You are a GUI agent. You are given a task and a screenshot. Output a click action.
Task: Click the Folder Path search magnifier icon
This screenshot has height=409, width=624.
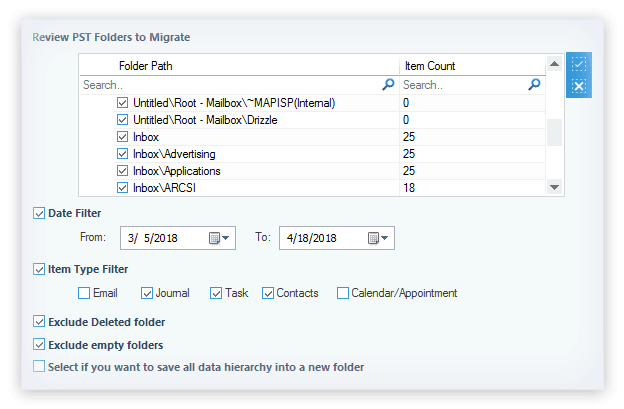[x=388, y=86]
